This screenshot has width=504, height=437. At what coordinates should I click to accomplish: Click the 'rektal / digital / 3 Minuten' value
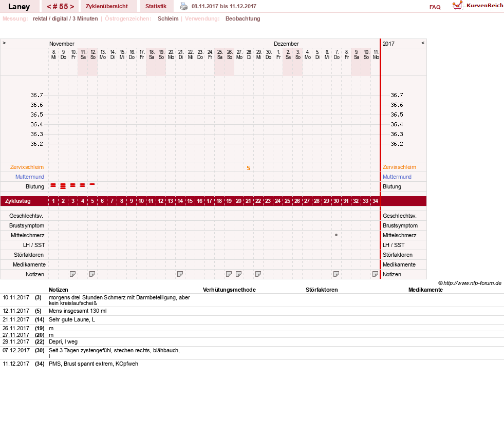(x=65, y=18)
